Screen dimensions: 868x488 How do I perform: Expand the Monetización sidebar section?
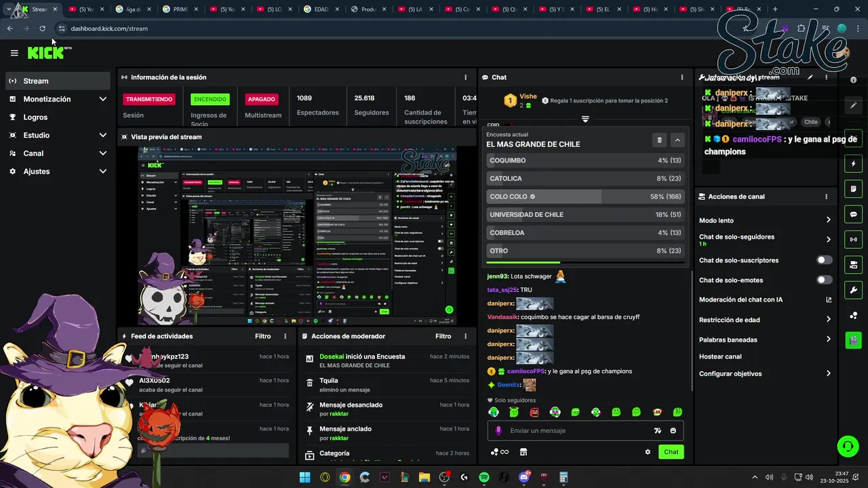(x=58, y=99)
